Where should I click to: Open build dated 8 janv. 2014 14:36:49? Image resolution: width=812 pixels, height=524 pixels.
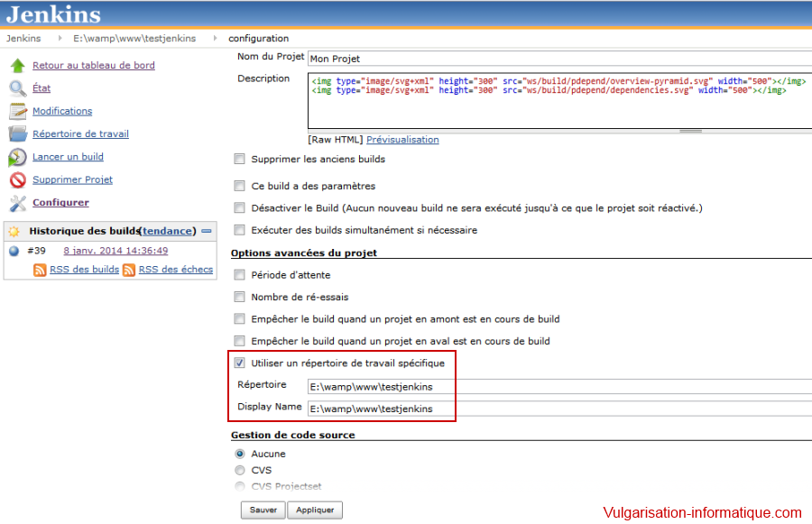[115, 251]
